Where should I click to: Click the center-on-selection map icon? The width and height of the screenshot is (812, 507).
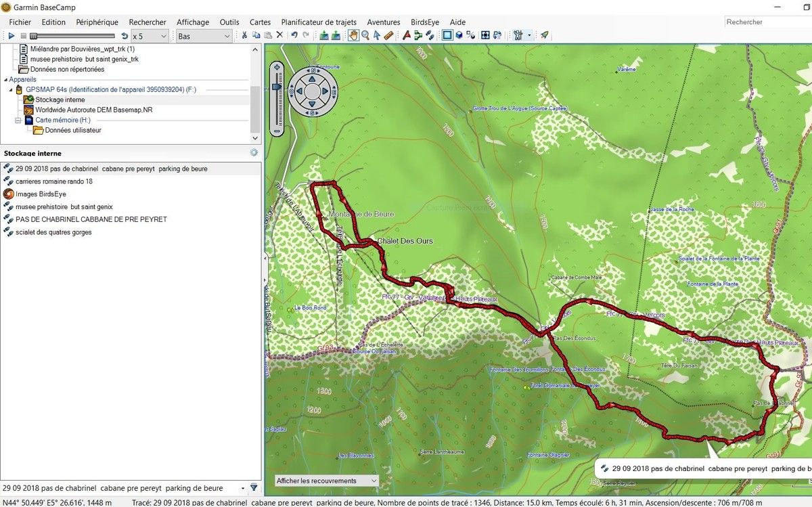[x=486, y=36]
